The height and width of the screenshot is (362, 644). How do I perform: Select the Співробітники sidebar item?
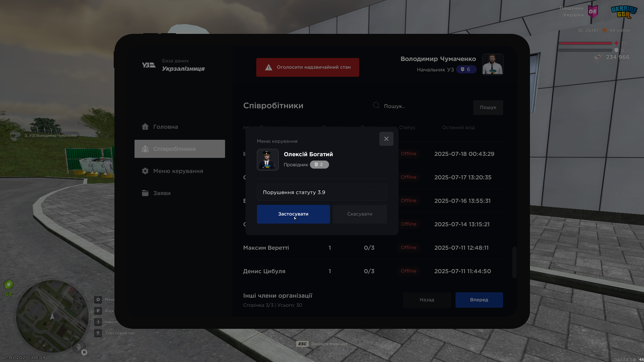180,149
